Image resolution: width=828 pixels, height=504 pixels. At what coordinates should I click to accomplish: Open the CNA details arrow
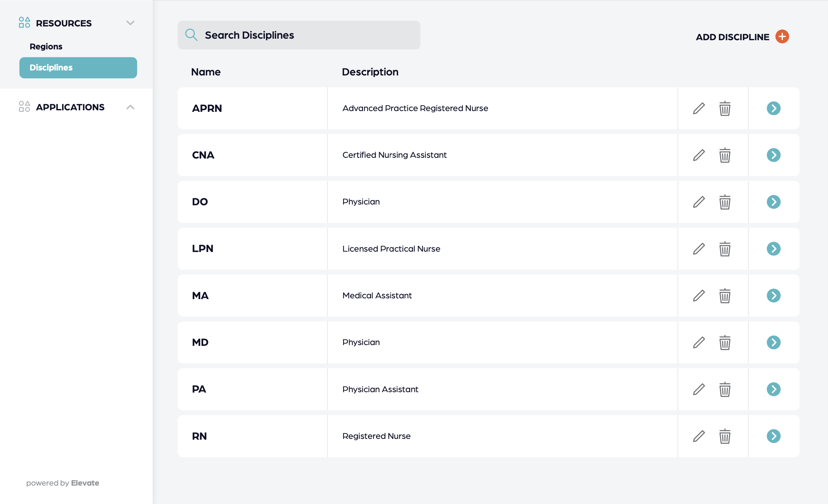[x=774, y=155]
